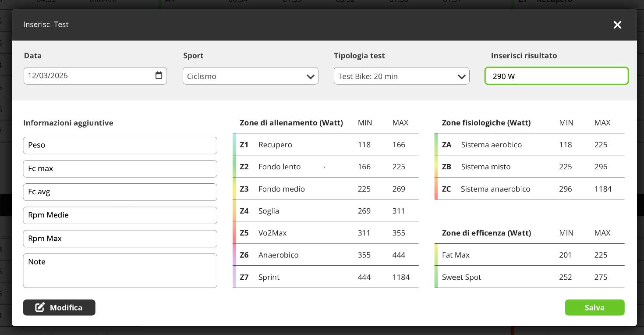Click the Fc avg field

point(120,192)
